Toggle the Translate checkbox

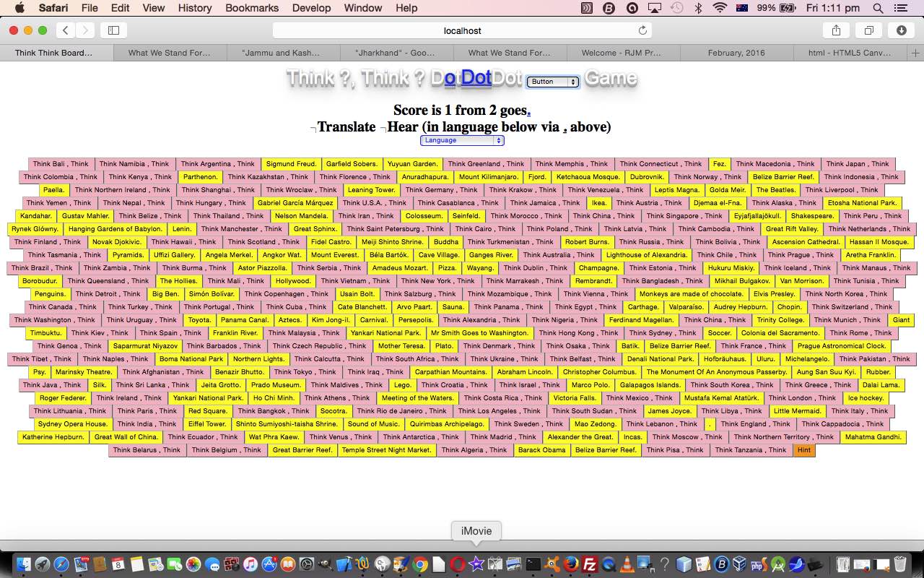click(313, 129)
